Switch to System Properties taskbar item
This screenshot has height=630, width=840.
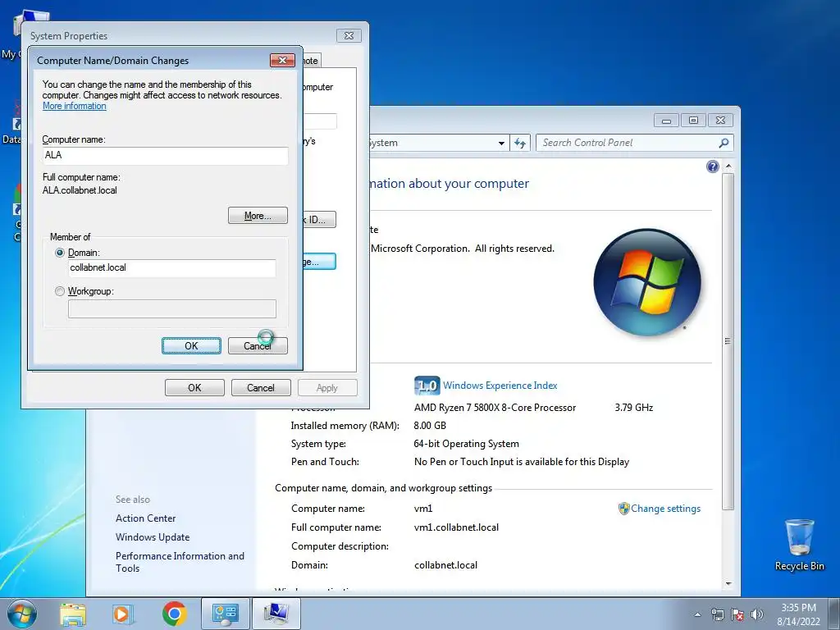click(276, 614)
